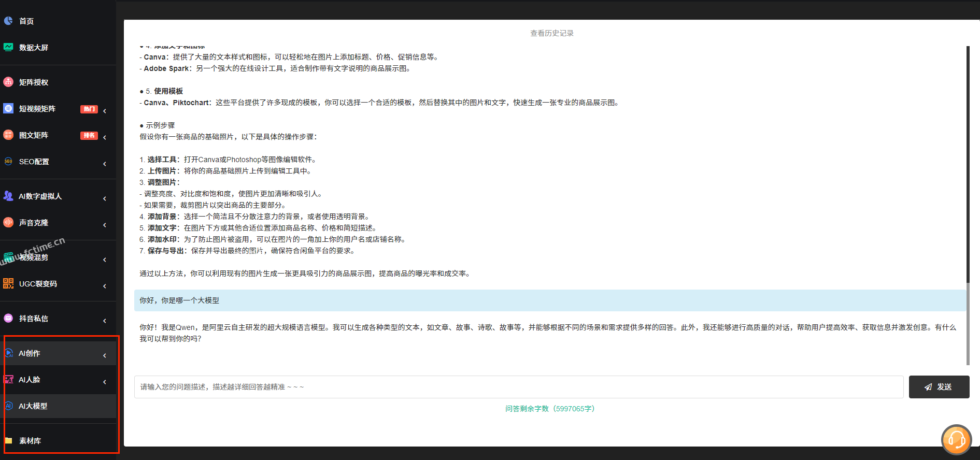Open the 素材库 menu item

pyautogui.click(x=58, y=441)
